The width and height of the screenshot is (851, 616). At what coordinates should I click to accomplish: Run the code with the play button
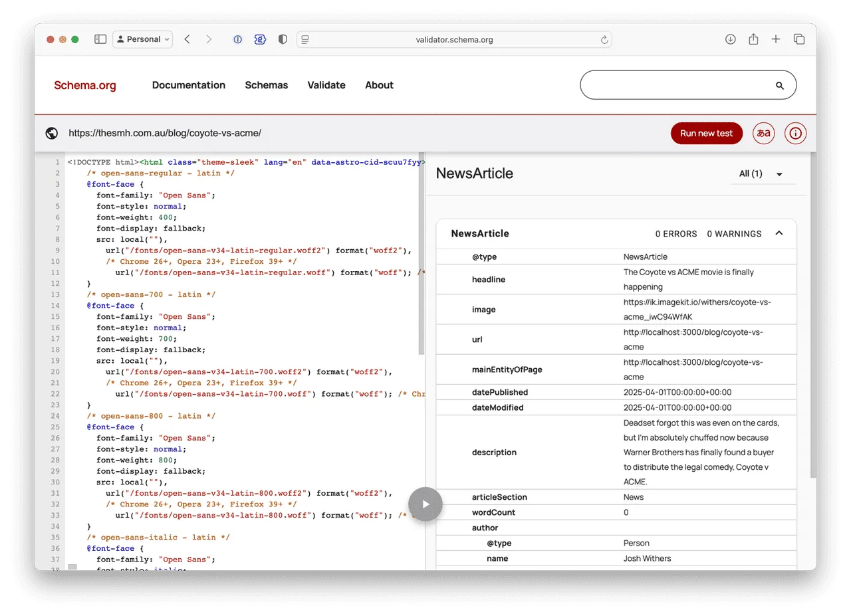click(425, 504)
